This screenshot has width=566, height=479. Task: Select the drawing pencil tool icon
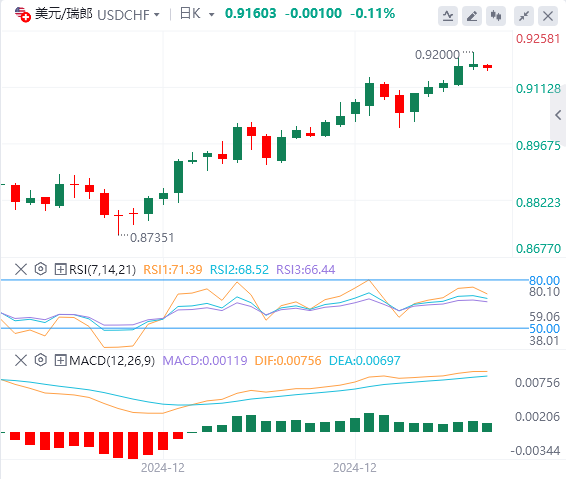click(472, 16)
